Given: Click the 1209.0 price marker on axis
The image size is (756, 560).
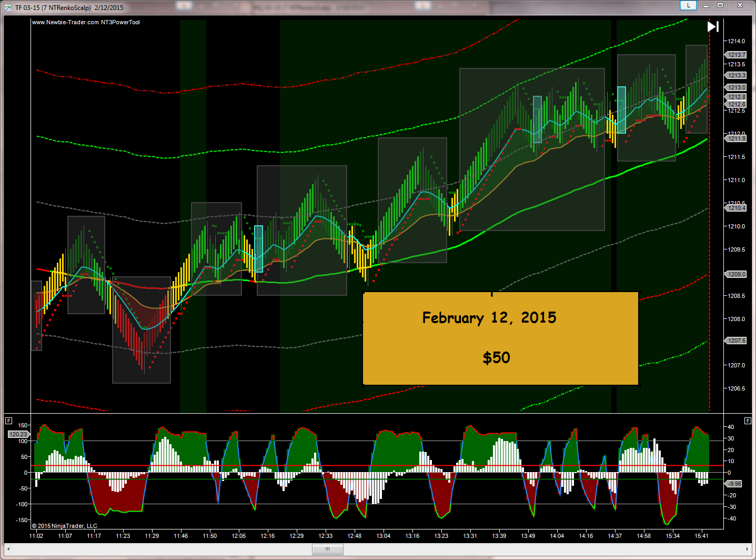Looking at the screenshot, I should [x=737, y=274].
